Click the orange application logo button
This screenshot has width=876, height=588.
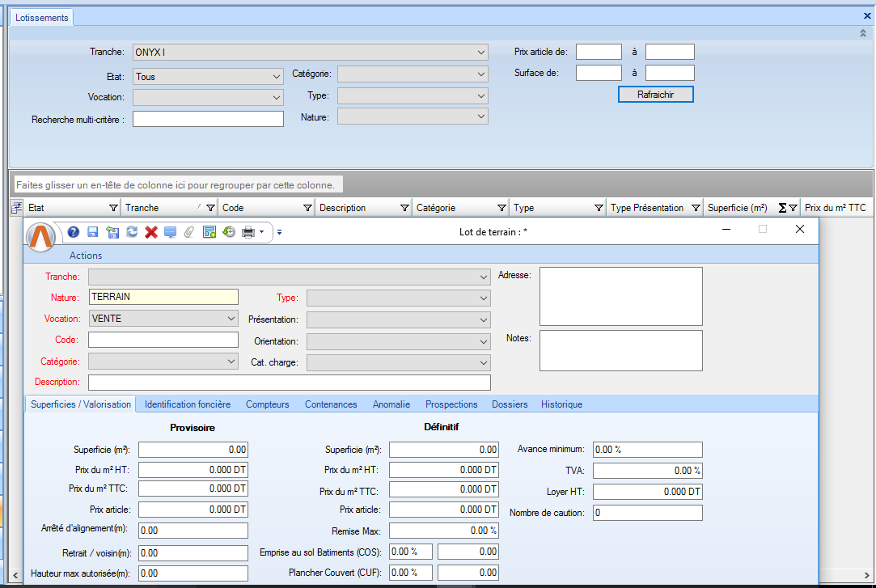click(41, 235)
